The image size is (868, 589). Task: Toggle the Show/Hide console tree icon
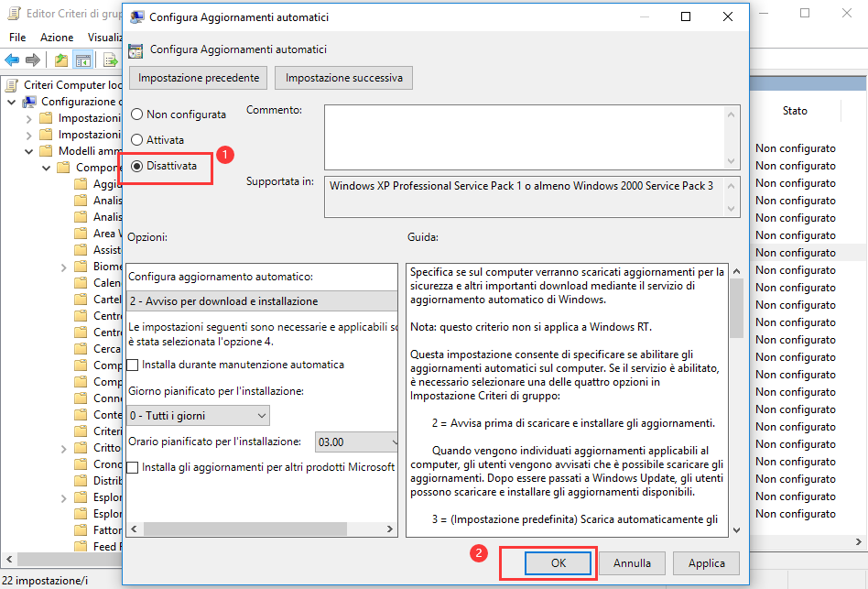click(x=83, y=60)
